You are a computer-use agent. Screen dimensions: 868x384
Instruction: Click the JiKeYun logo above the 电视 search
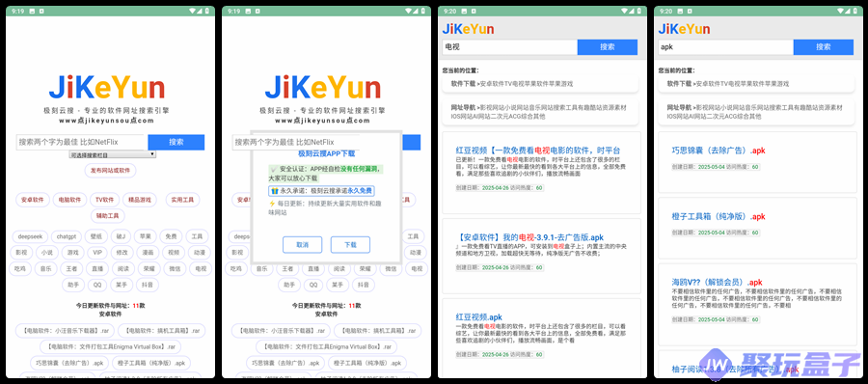tap(468, 29)
